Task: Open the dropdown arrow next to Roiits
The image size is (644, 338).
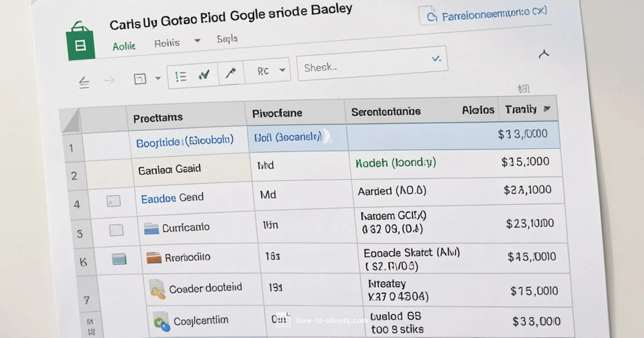Action: click(196, 41)
